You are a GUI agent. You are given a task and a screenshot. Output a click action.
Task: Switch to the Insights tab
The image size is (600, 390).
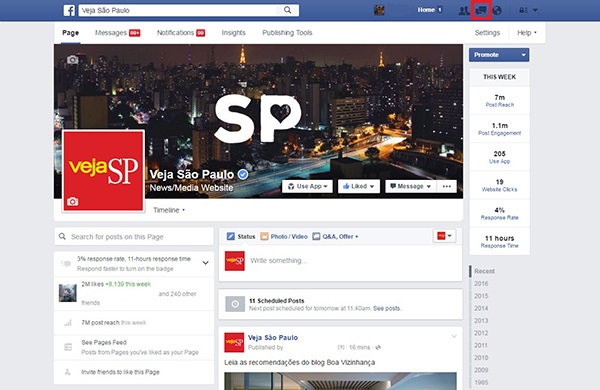point(233,33)
